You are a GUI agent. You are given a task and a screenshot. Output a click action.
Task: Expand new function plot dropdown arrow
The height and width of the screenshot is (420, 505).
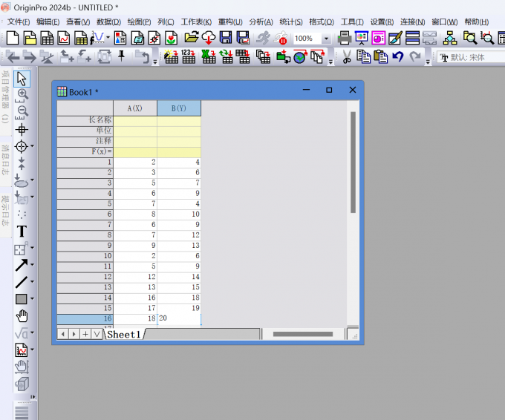click(108, 38)
